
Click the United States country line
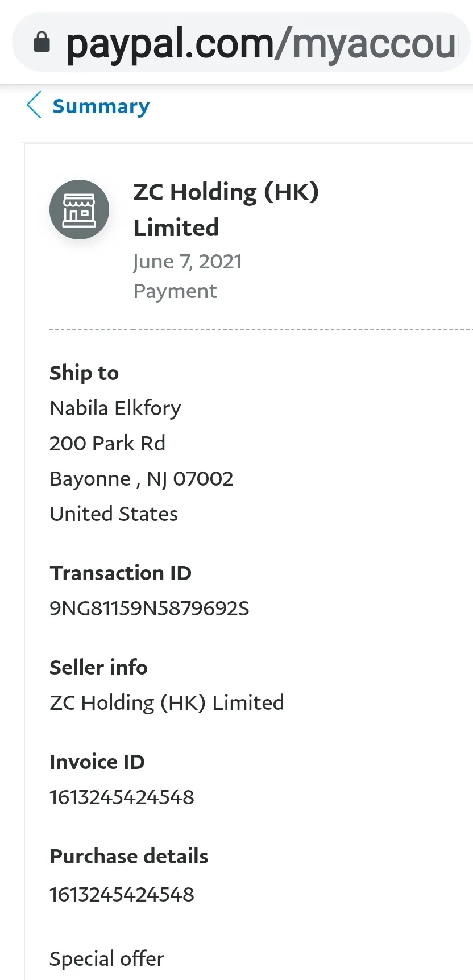pyautogui.click(x=114, y=514)
